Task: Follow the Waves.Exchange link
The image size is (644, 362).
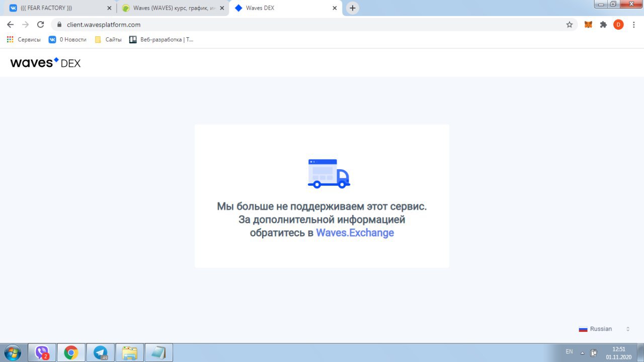Action: (355, 233)
